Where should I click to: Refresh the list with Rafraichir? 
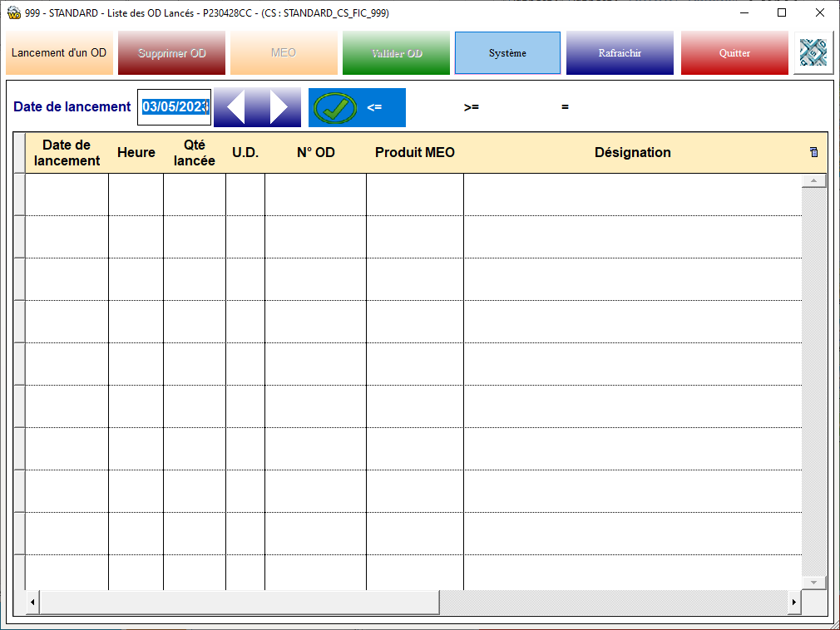pos(620,53)
